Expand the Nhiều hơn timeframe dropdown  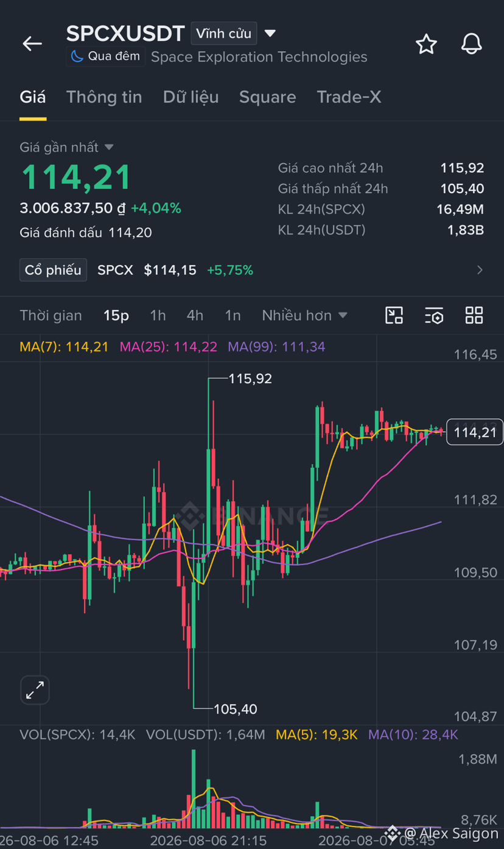click(304, 315)
